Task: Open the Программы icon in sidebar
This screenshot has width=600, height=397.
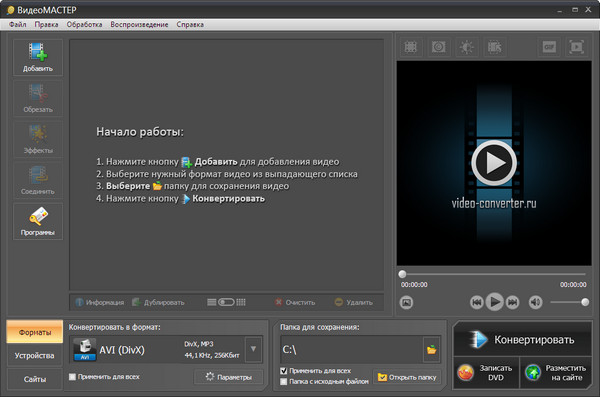Action: 38,221
